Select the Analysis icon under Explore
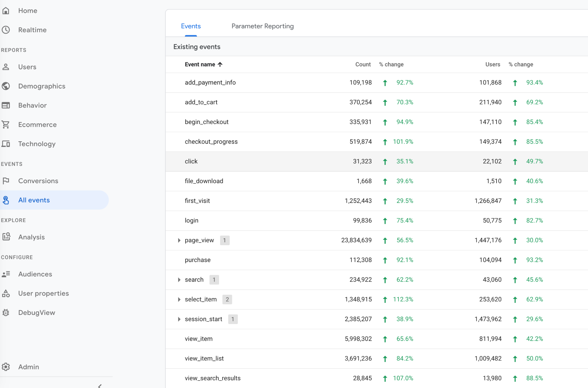Image resolution: width=588 pixels, height=388 pixels. (x=6, y=237)
